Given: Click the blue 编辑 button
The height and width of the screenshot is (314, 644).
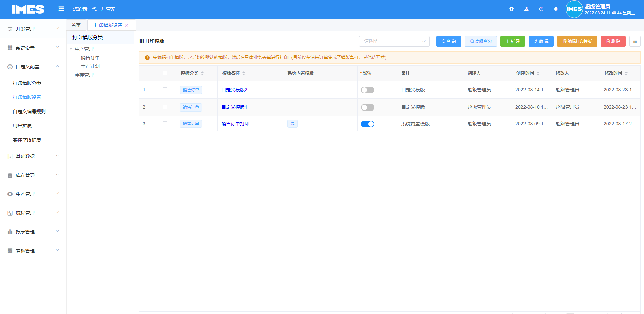Looking at the screenshot, I should pyautogui.click(x=541, y=41).
